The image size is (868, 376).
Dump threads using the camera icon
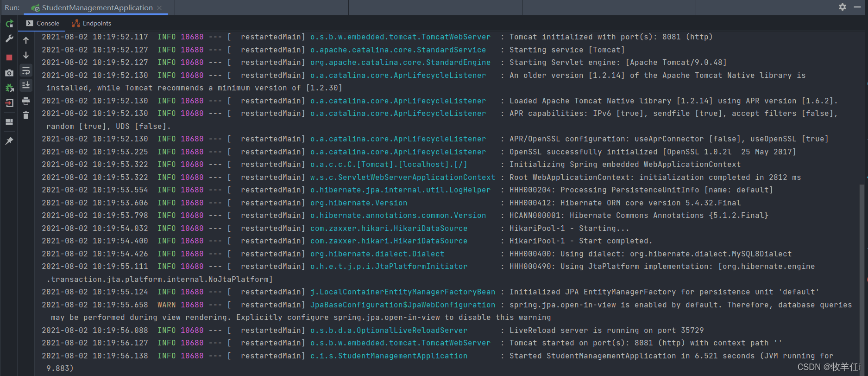coord(9,73)
